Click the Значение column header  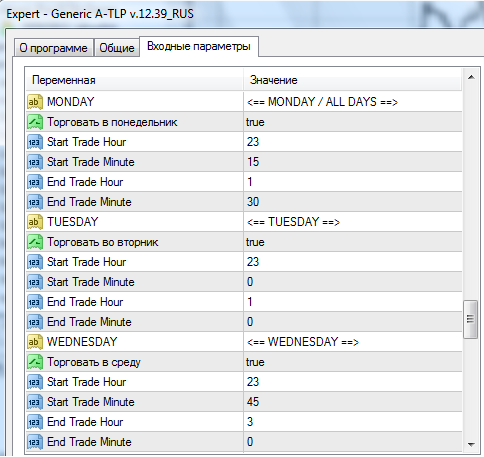(353, 80)
